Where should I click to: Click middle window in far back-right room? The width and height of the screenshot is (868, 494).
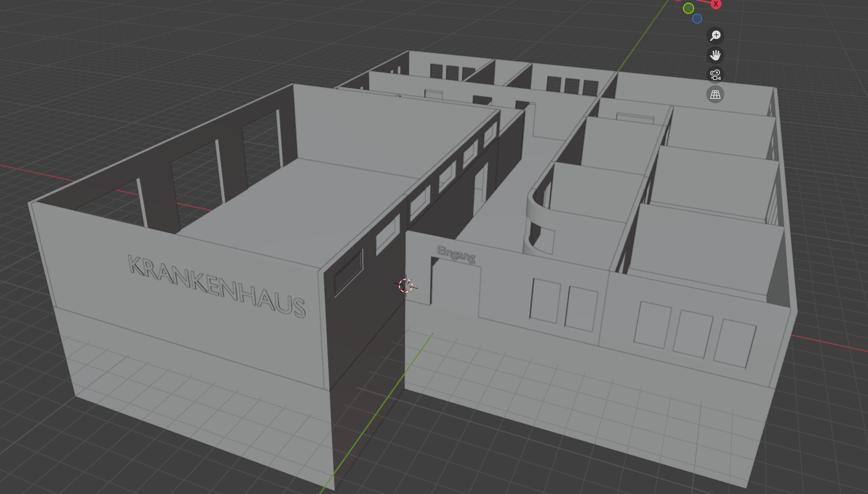click(x=572, y=86)
